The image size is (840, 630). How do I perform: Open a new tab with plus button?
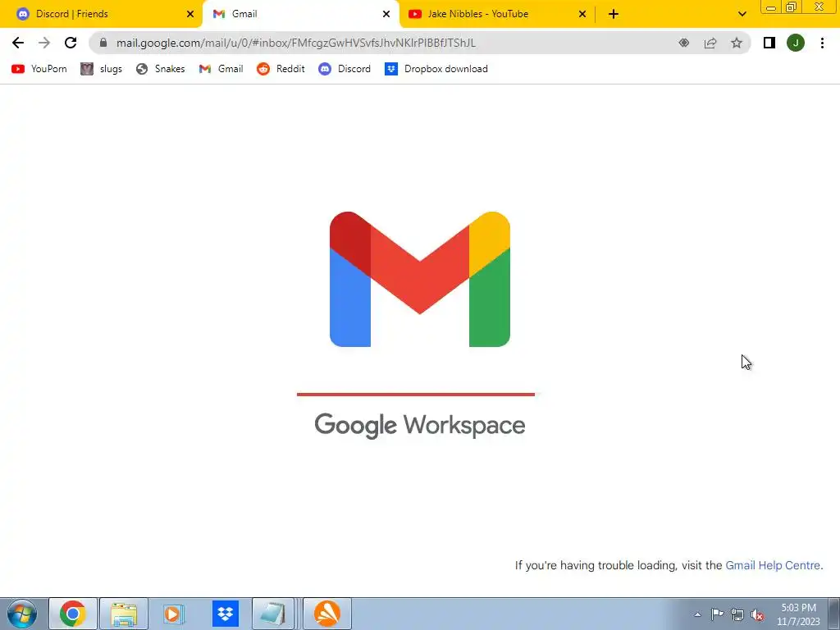point(614,14)
